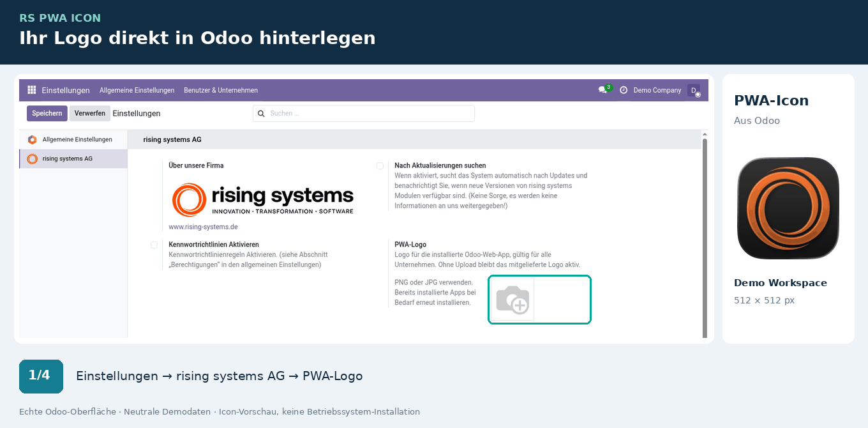Viewport: 868px width, 428px height.
Task: Open the Allgemeine Einstellungen top menu
Action: click(x=137, y=90)
